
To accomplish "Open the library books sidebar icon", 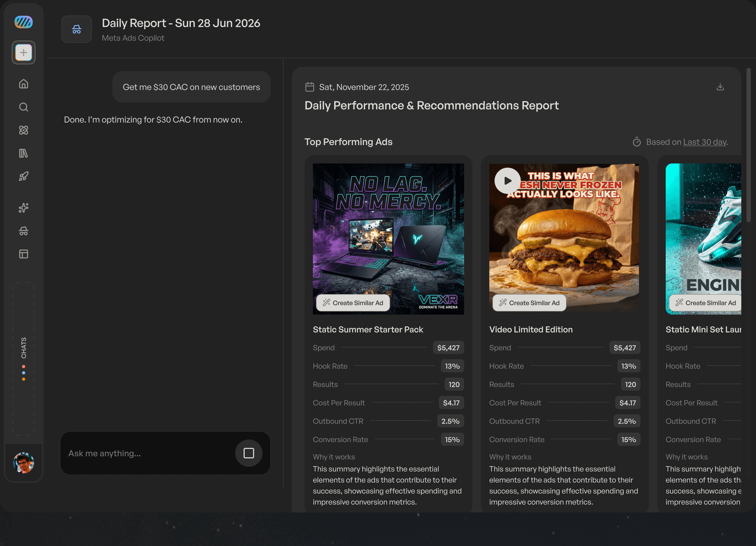I will 23,153.
